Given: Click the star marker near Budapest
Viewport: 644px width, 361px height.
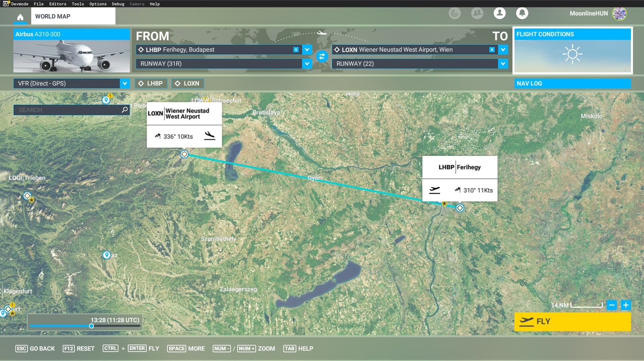Looking at the screenshot, I should [x=444, y=203].
